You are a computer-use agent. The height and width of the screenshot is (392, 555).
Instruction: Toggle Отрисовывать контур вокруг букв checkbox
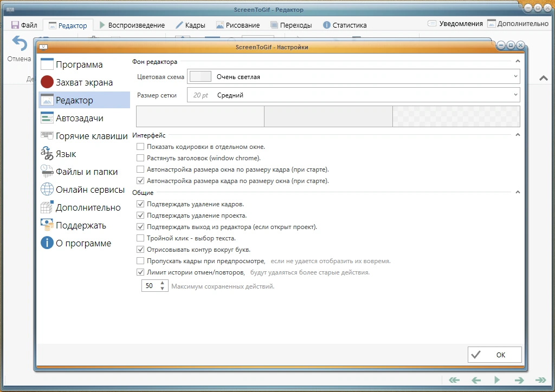coord(140,249)
